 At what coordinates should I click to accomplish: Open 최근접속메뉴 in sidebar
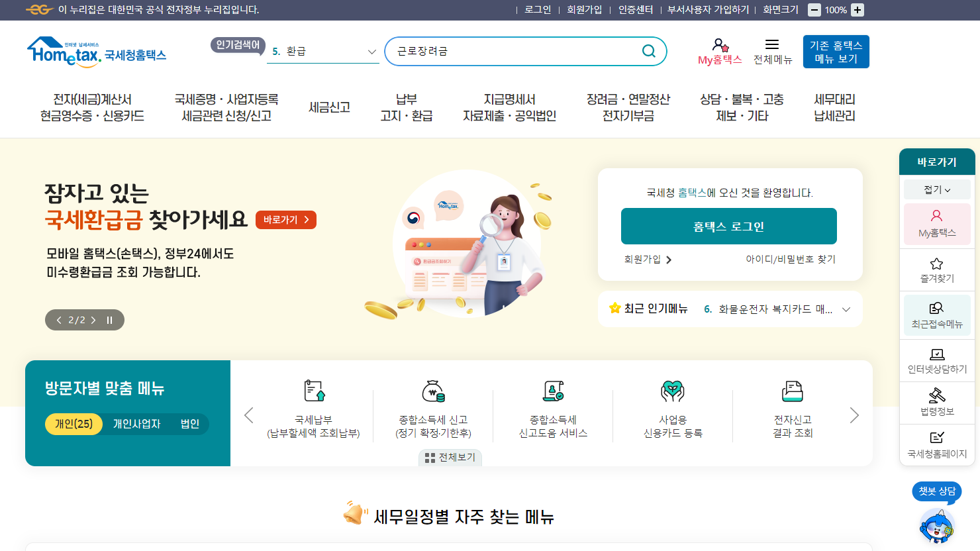point(937,315)
